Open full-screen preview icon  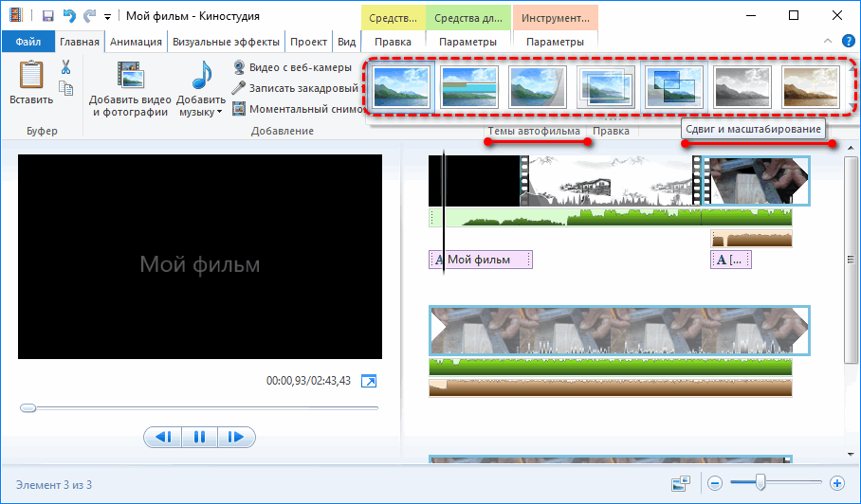(370, 381)
